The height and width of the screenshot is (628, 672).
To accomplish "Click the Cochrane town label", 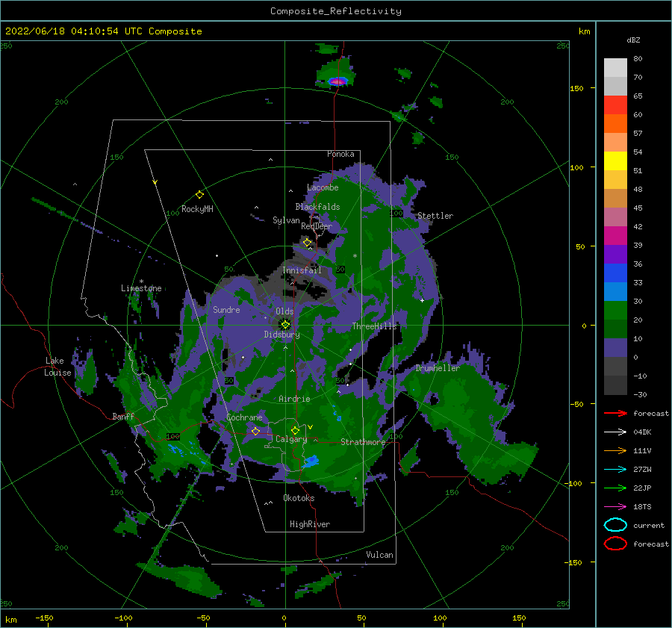I will coord(244,417).
